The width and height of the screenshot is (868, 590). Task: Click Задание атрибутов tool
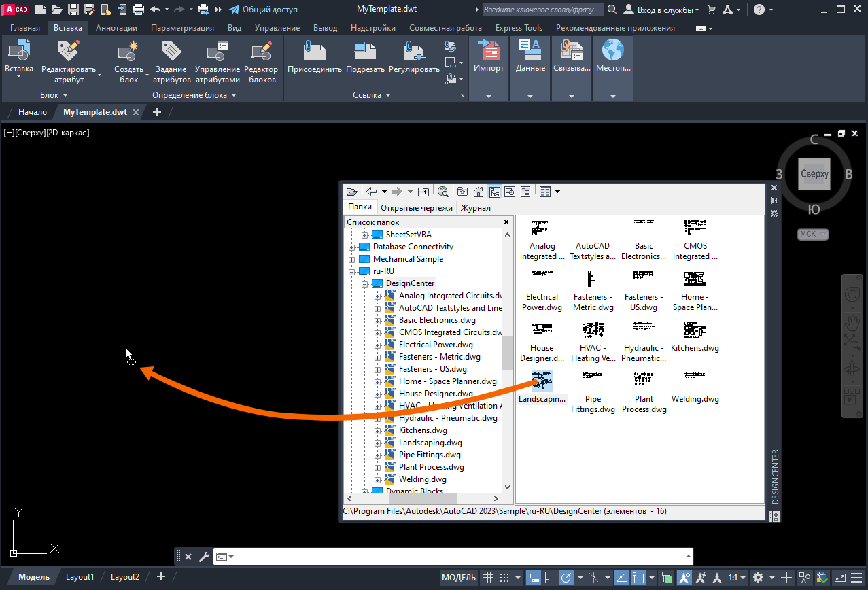[x=171, y=62]
